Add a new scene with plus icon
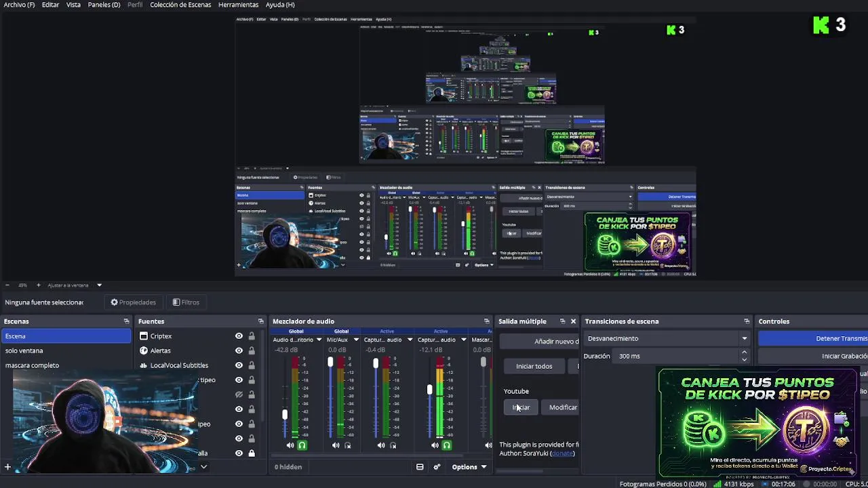 tap(7, 467)
